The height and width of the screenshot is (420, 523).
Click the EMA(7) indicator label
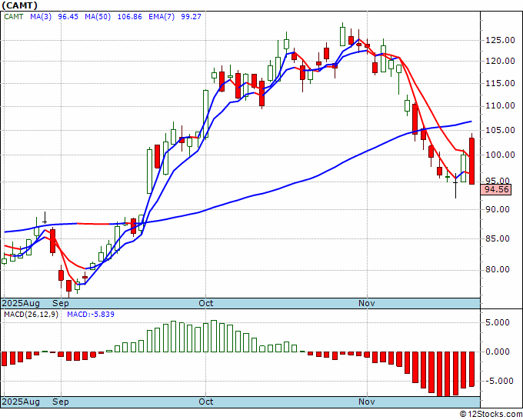(162, 17)
